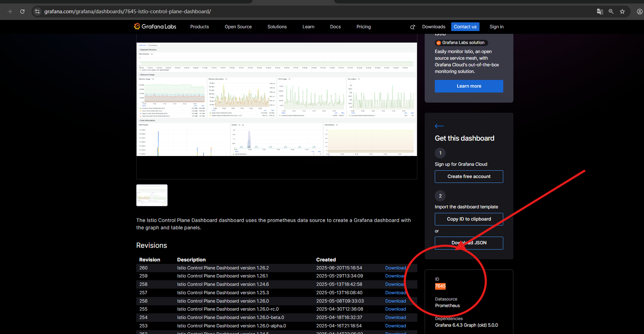Click the Contact us button
The width and height of the screenshot is (644, 334).
[x=465, y=27]
